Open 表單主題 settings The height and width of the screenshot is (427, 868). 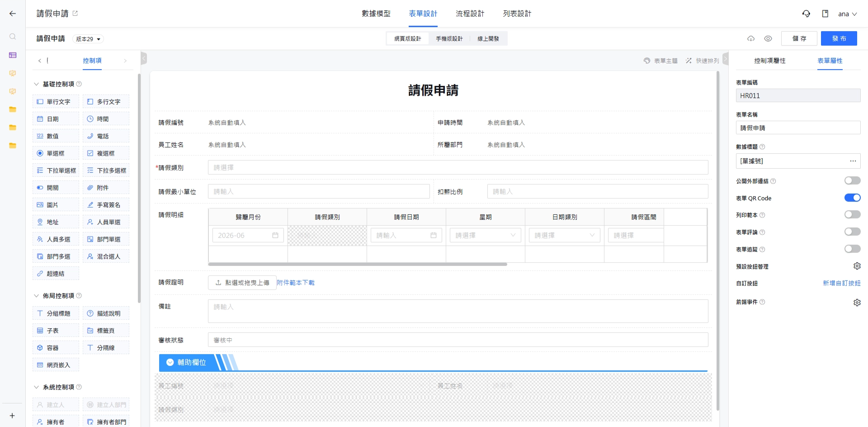pos(660,61)
